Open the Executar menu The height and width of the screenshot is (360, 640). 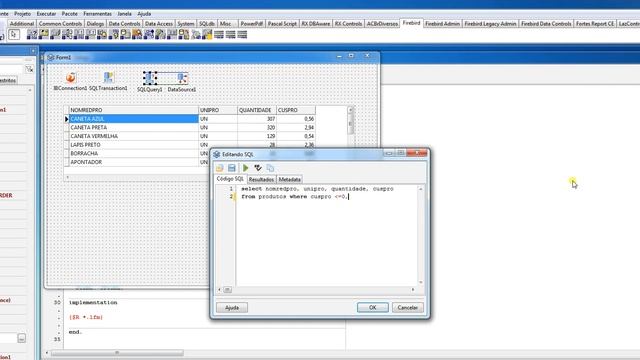[x=47, y=13]
